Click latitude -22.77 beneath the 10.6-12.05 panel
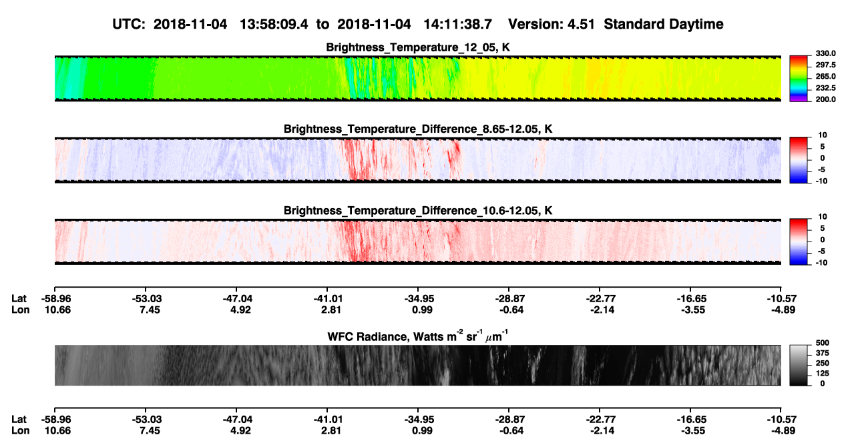 (600, 299)
